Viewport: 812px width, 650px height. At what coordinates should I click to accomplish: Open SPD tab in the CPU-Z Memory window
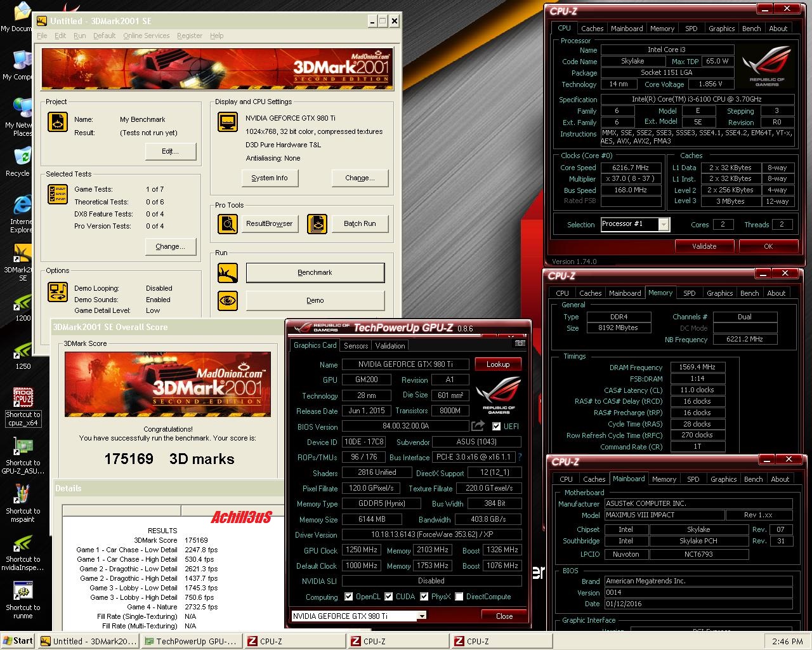pos(690,293)
